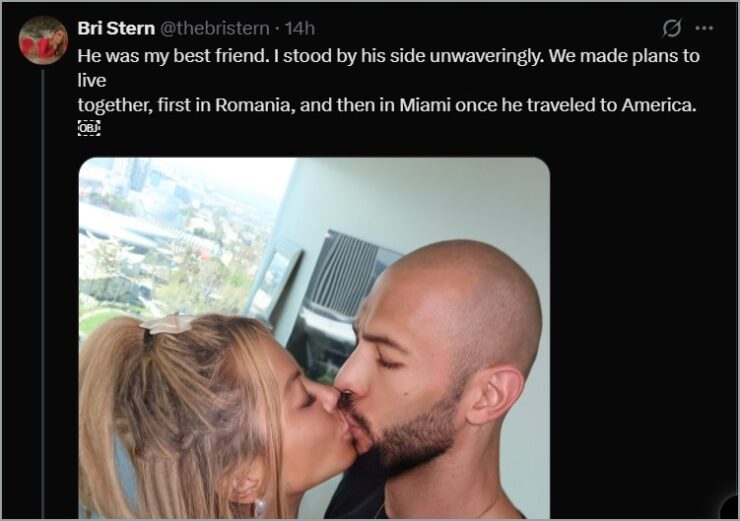Click the word "live" in the tweet

point(92,80)
